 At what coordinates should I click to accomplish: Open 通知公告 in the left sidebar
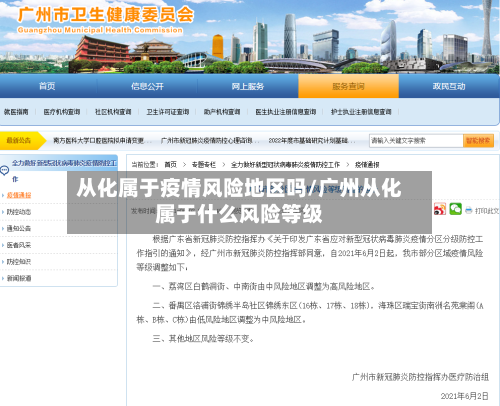[x=19, y=229]
